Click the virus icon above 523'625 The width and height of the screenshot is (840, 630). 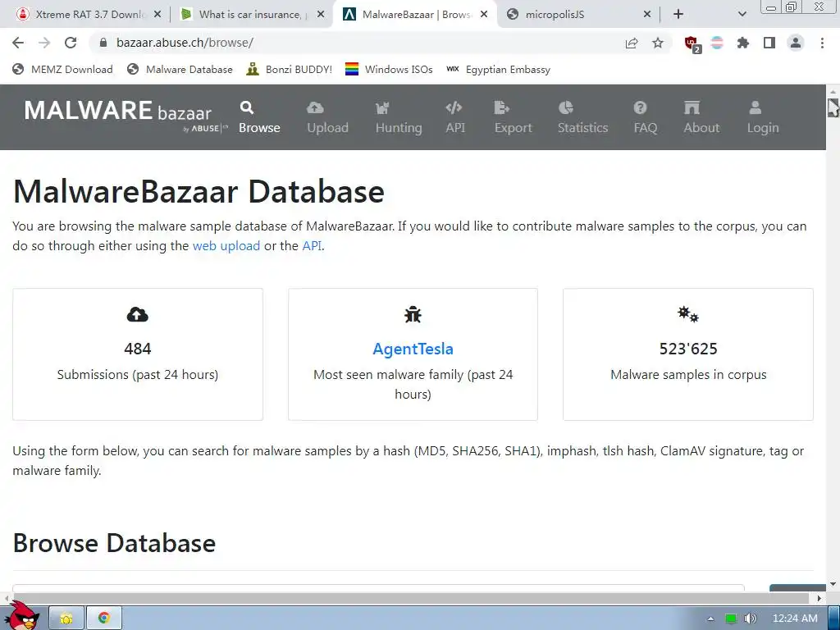pyautogui.click(x=688, y=314)
